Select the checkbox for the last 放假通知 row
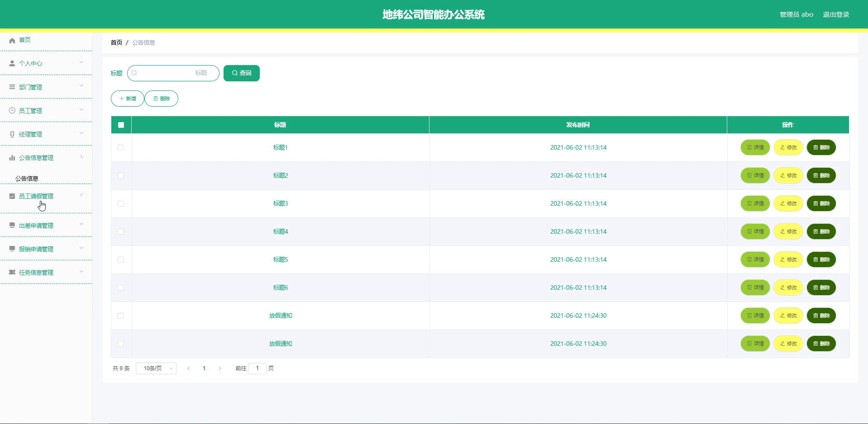Viewport: 868px width, 424px height. 120,344
